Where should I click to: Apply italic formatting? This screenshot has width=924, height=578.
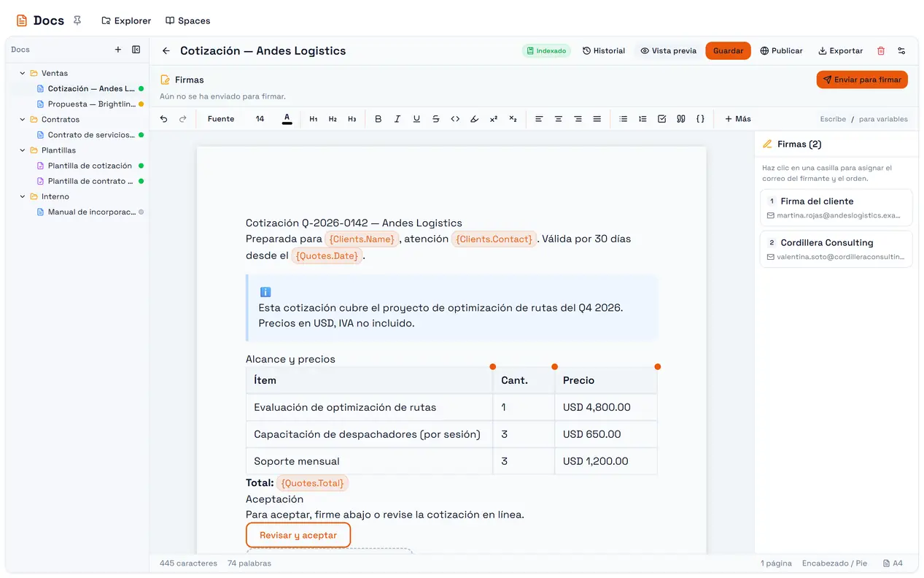pos(397,119)
